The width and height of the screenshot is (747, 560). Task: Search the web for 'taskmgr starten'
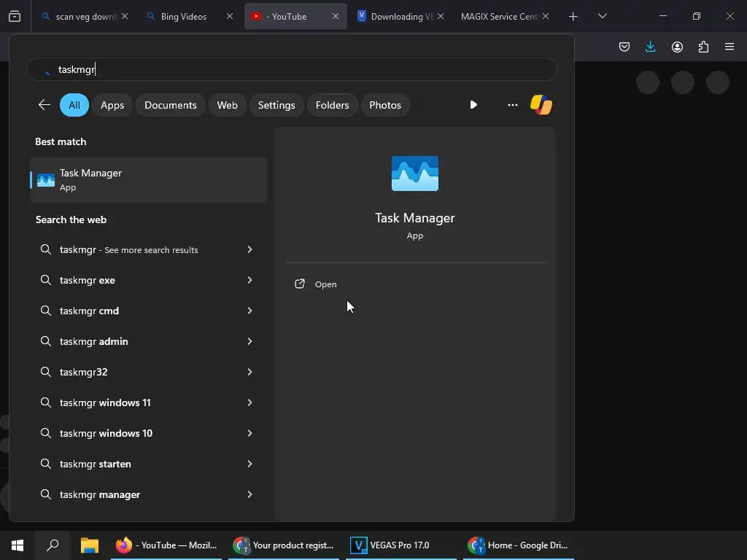(x=96, y=464)
